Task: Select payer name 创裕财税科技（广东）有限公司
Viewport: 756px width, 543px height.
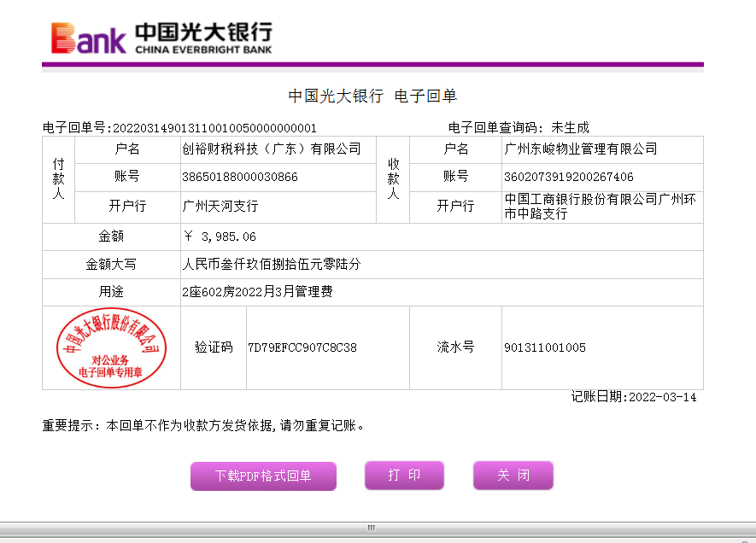Action: click(272, 149)
